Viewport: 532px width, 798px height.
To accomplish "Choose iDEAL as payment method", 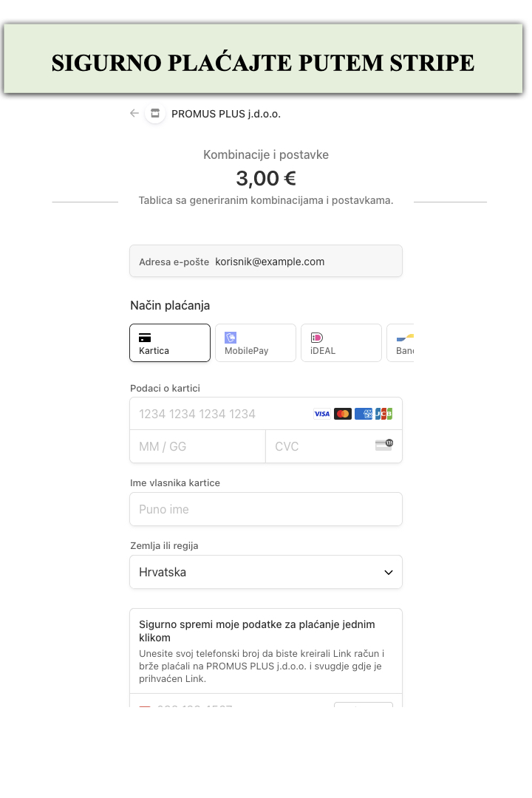I will [x=341, y=343].
